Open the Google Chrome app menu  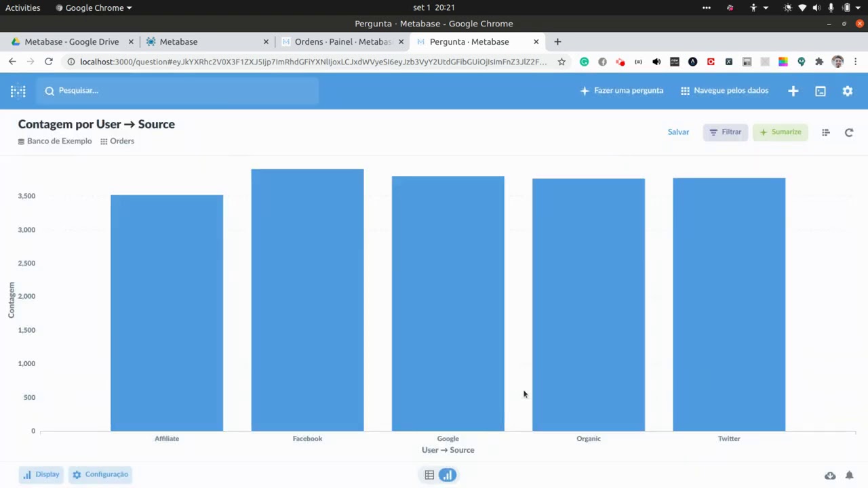(94, 7)
